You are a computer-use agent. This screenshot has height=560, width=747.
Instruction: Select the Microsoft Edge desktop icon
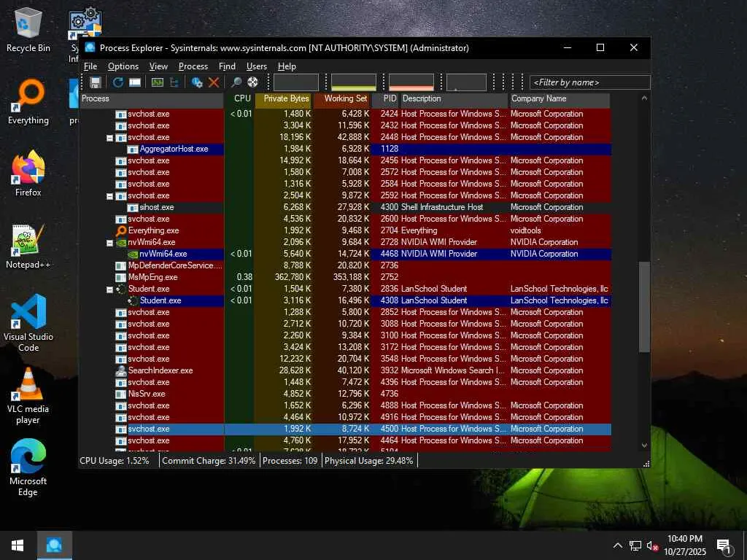[28, 468]
